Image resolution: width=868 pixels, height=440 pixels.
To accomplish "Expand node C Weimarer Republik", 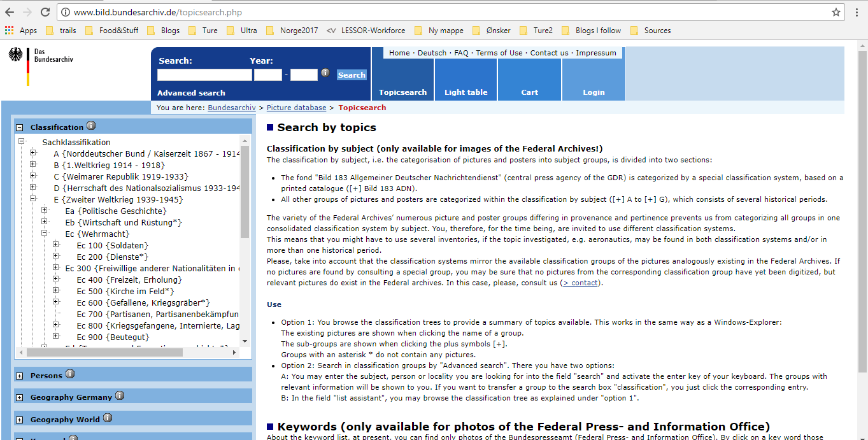I will point(33,176).
